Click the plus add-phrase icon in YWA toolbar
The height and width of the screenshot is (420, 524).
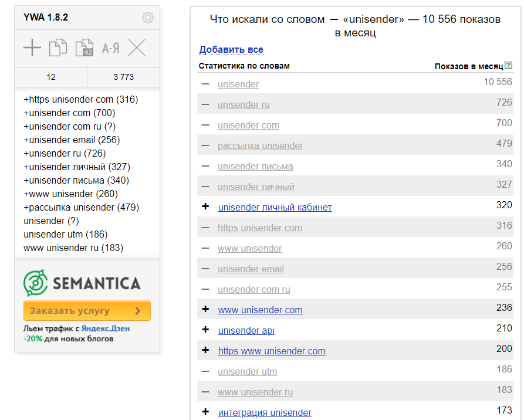click(32, 48)
